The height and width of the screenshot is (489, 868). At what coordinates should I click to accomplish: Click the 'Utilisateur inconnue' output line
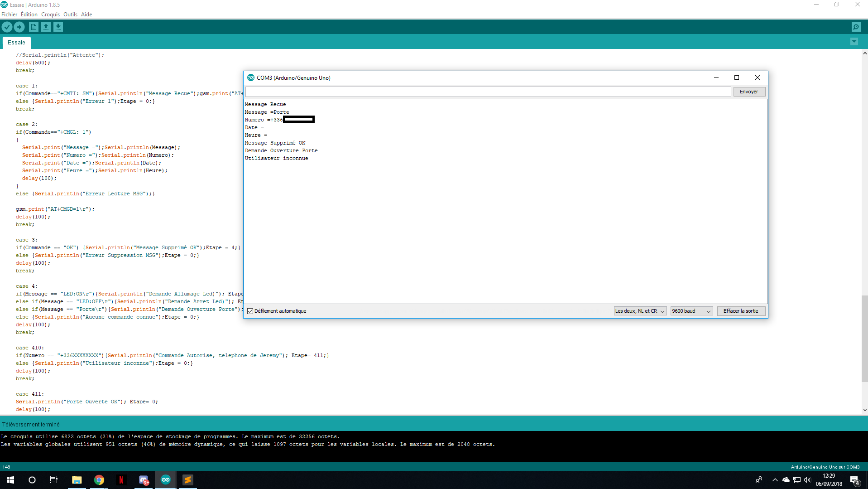[277, 159]
